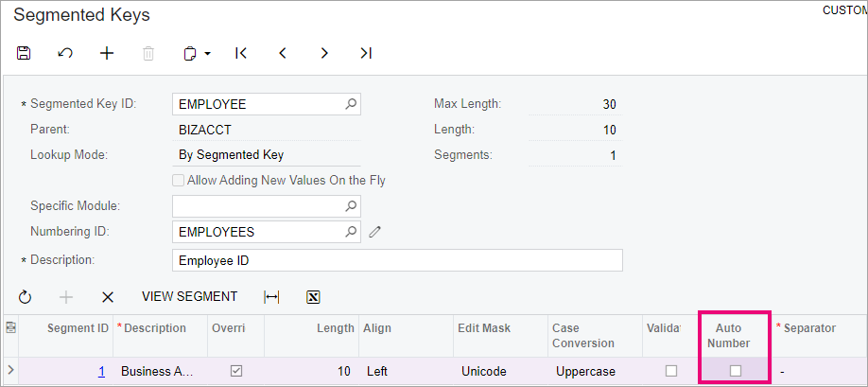Go to the first record

click(x=241, y=53)
